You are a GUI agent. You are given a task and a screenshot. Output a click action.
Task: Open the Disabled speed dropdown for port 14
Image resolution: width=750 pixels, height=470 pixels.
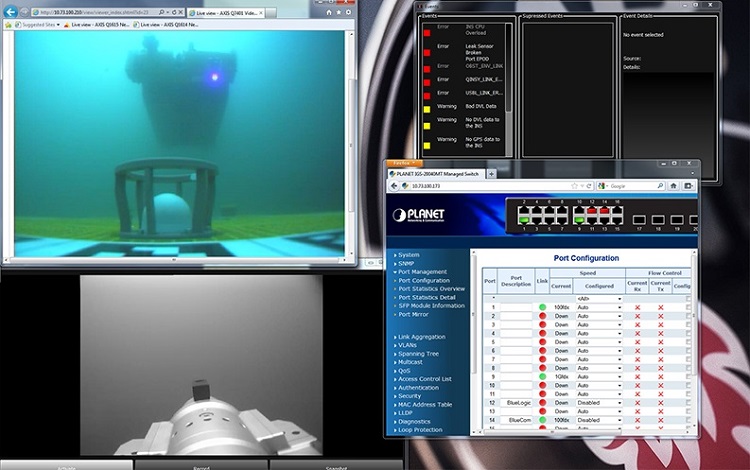[x=599, y=420]
